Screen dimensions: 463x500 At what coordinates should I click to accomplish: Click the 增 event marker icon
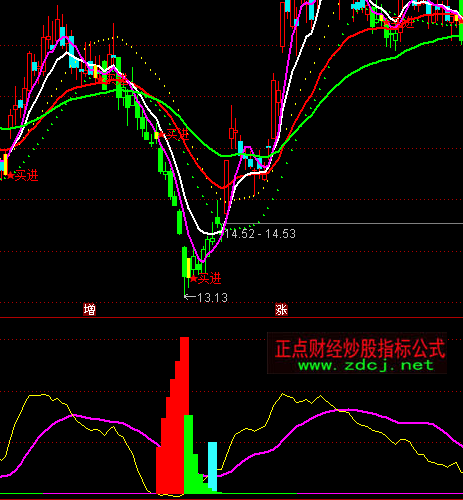(x=89, y=310)
